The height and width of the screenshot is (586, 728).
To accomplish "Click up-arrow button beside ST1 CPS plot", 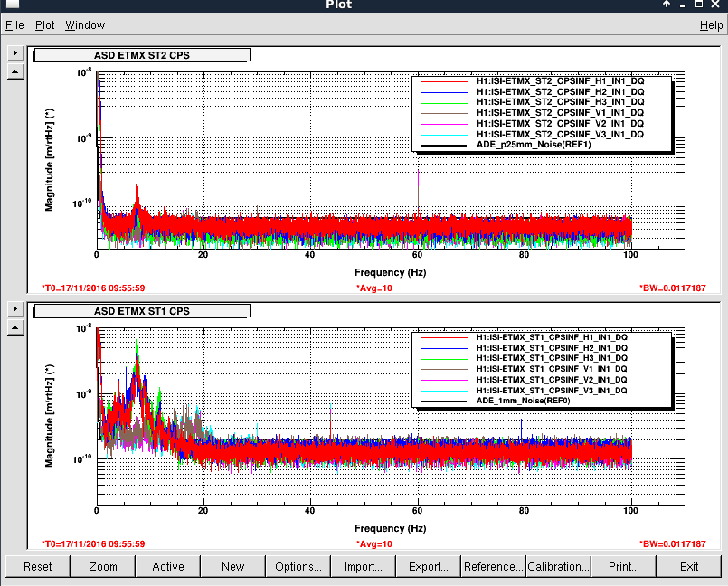I will click(14, 326).
